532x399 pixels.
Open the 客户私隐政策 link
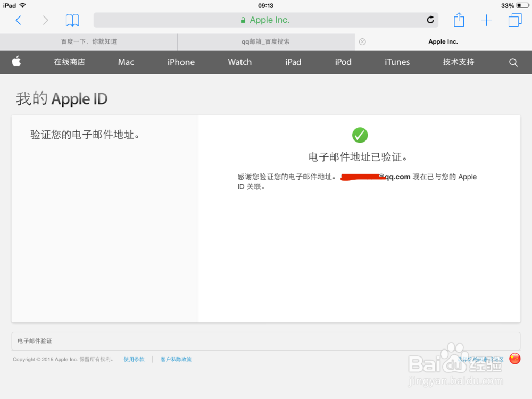[176, 359]
